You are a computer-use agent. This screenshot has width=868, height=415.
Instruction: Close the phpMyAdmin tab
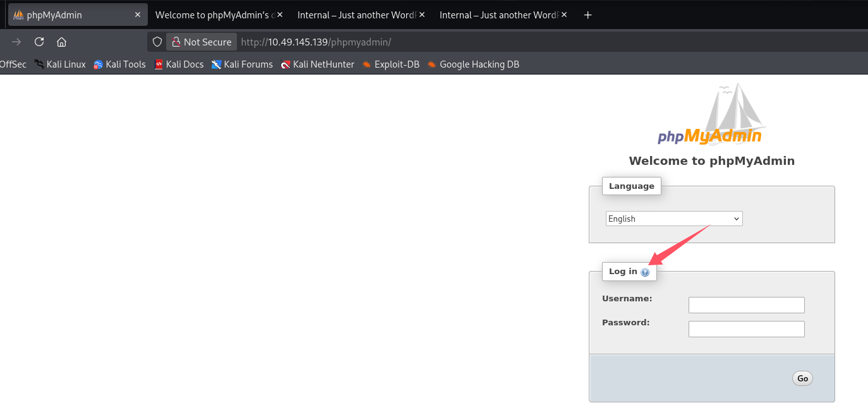[x=138, y=15]
